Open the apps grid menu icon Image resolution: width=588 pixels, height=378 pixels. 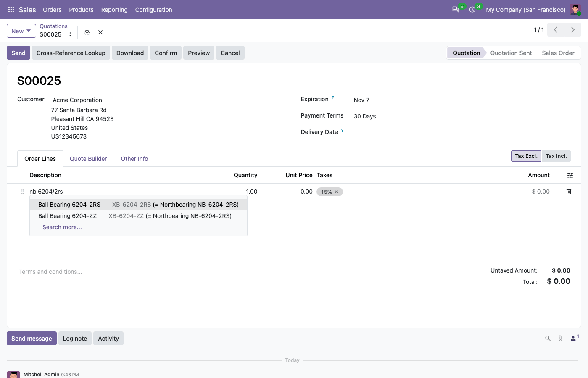pyautogui.click(x=11, y=10)
